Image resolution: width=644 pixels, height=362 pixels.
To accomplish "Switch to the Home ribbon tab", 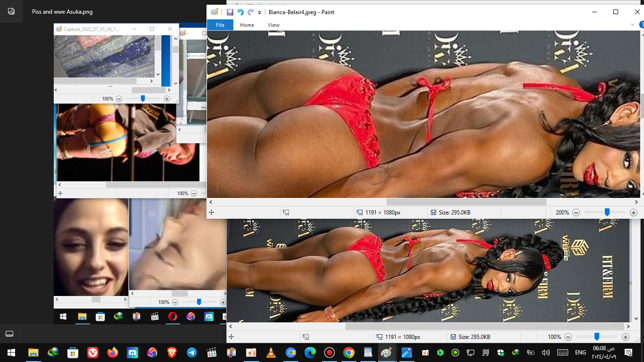I will point(247,25).
